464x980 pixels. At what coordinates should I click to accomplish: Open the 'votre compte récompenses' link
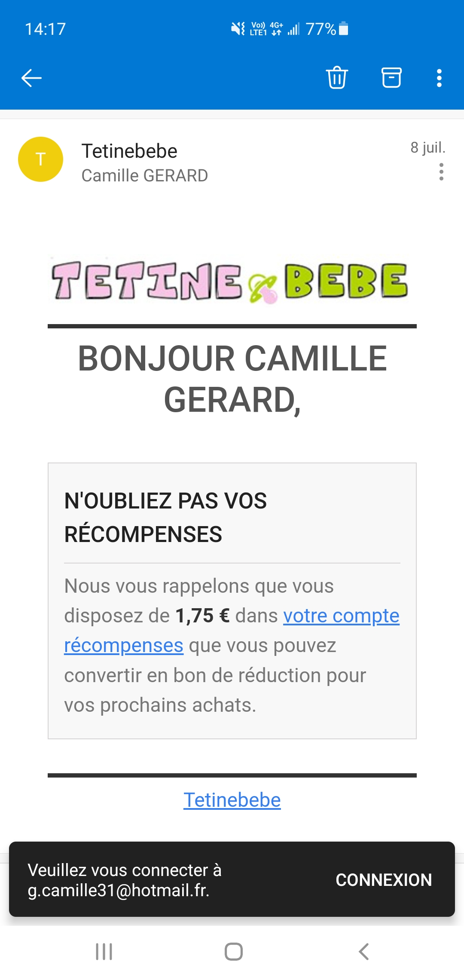coord(341,616)
